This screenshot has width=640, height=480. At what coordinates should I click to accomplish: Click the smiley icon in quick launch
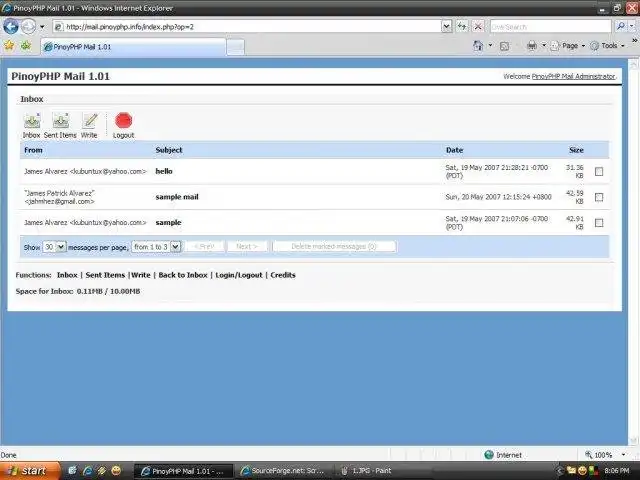[x=116, y=471]
